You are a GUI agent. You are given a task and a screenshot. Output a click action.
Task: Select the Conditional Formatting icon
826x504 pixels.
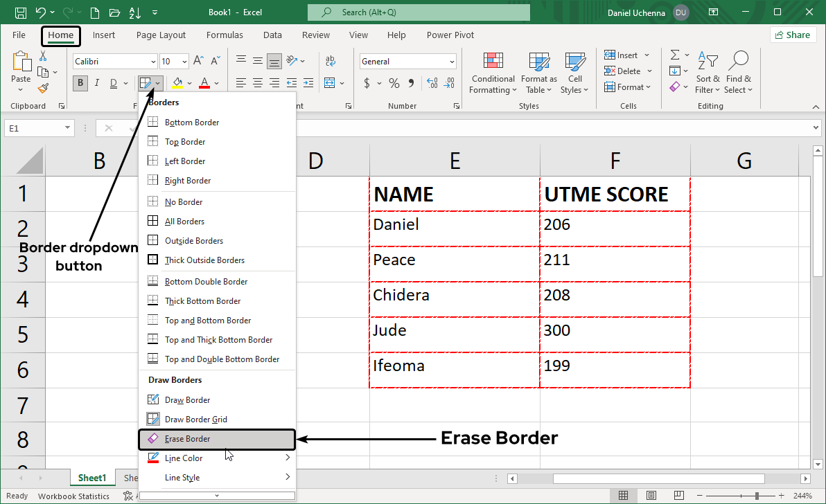(x=493, y=61)
